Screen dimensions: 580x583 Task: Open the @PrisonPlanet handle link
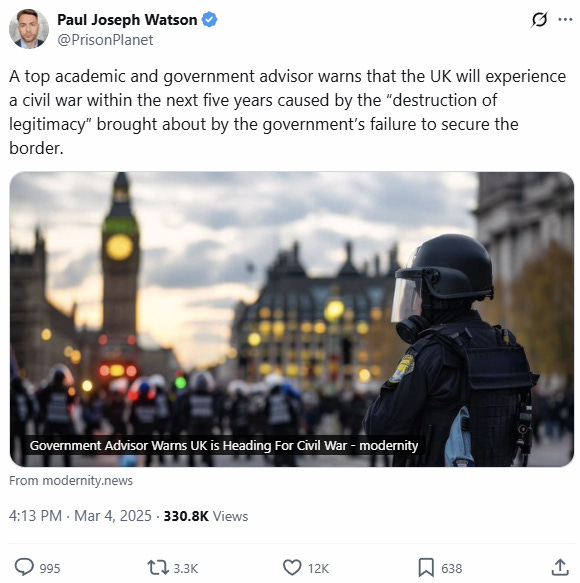[x=105, y=40]
